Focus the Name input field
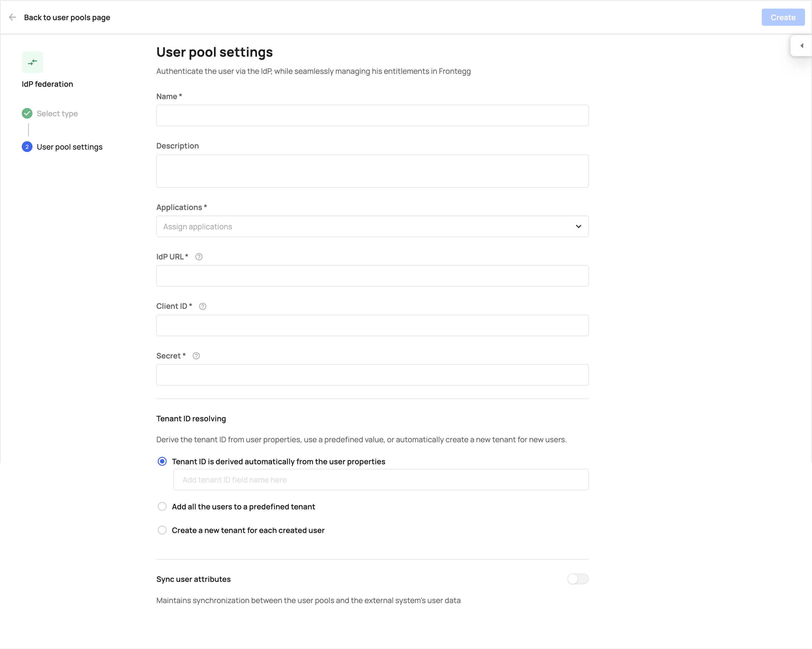812x649 pixels. point(372,115)
